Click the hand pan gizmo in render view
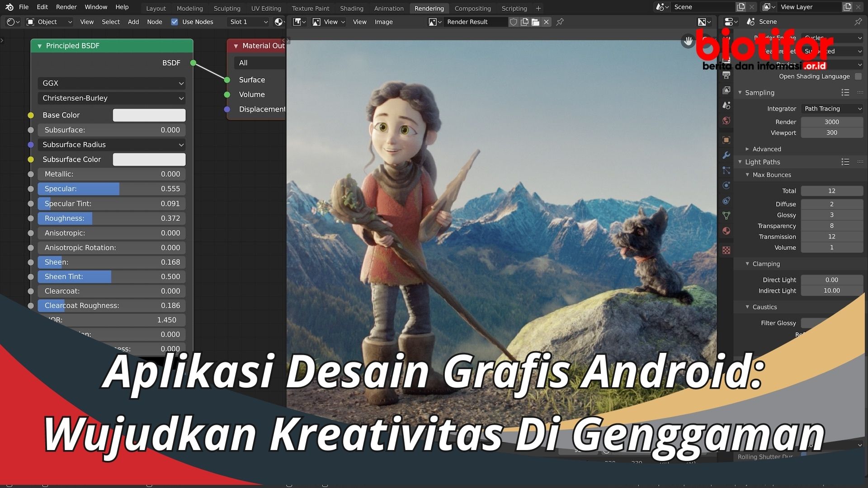The height and width of the screenshot is (488, 868). point(688,41)
